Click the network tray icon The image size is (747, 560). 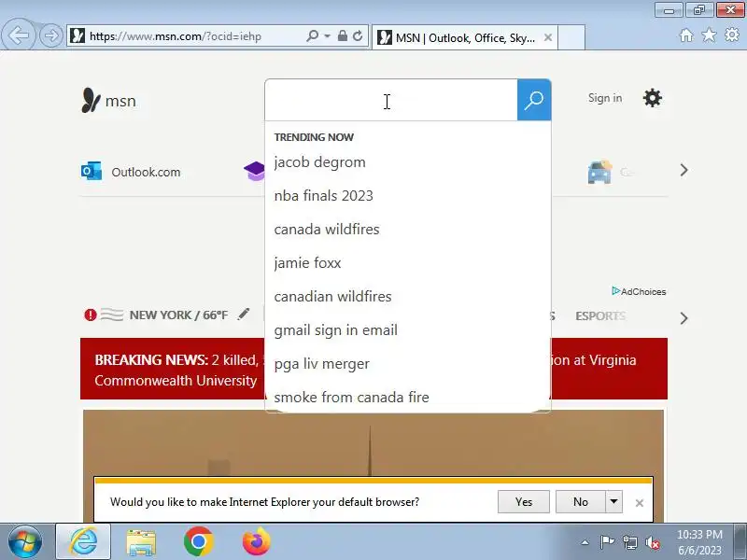point(629,542)
